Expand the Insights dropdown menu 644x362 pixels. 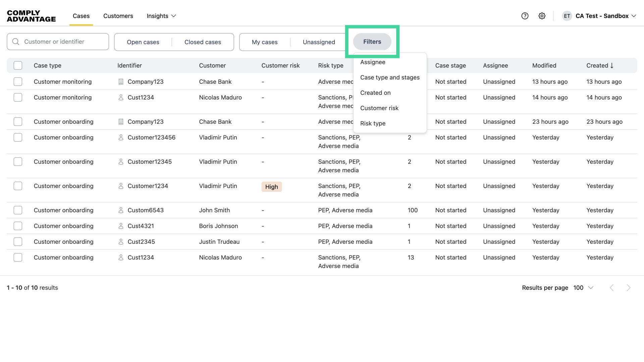pos(161,16)
